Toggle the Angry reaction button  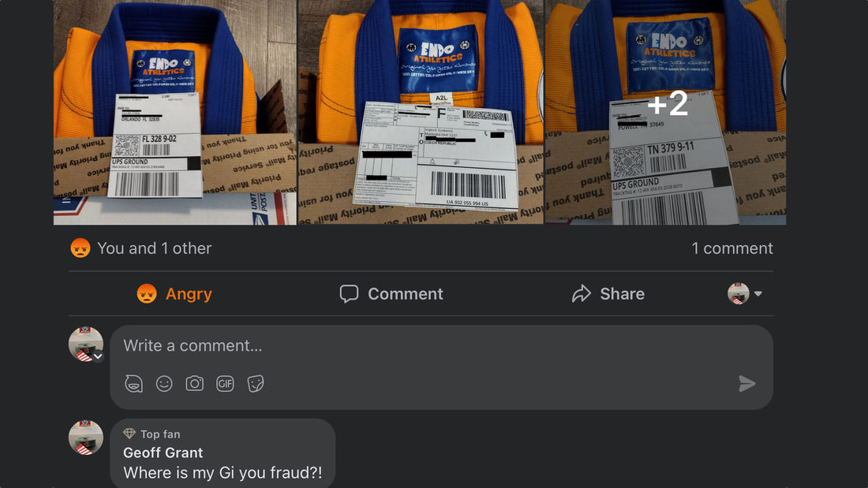(x=174, y=294)
